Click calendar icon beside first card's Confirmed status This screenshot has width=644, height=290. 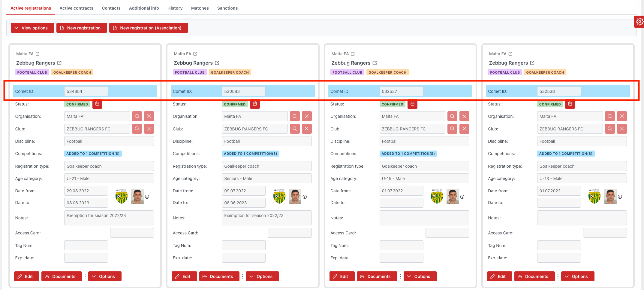point(97,104)
